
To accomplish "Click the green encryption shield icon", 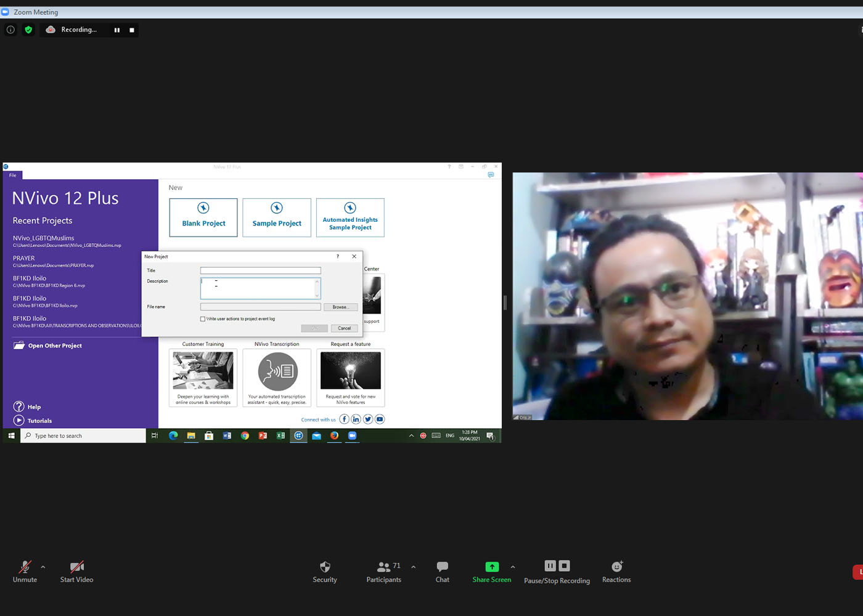I will (x=28, y=30).
